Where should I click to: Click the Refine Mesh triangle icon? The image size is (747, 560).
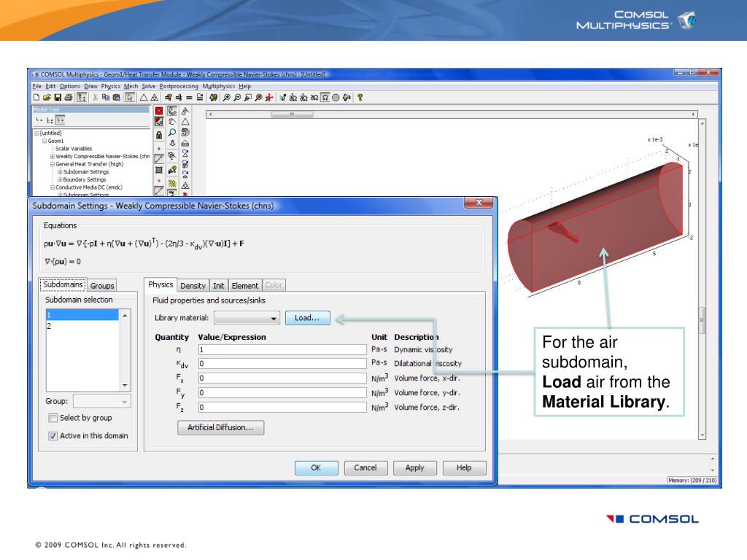tap(155, 98)
